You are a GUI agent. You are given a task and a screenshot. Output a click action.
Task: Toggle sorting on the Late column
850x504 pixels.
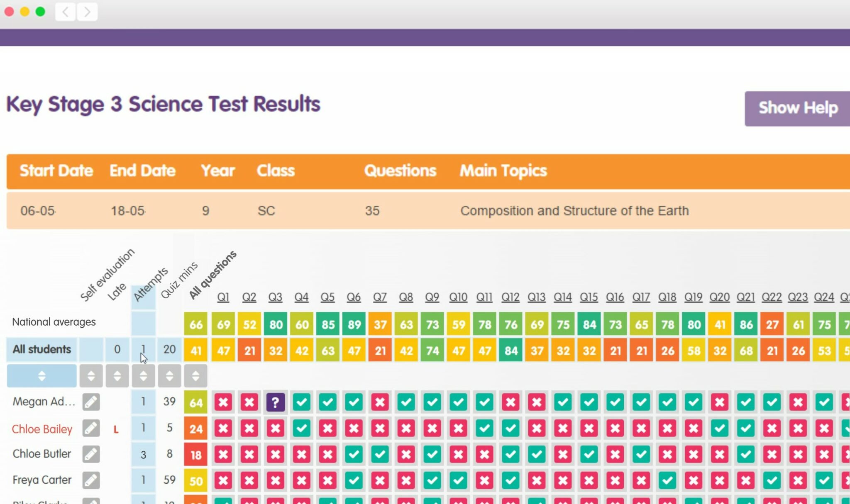click(x=117, y=375)
